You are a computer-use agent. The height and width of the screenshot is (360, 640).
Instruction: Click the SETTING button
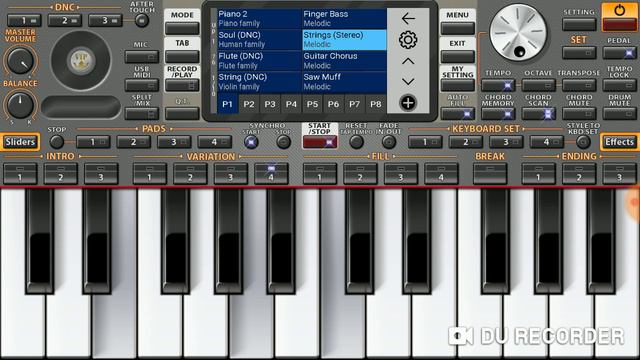(x=579, y=24)
